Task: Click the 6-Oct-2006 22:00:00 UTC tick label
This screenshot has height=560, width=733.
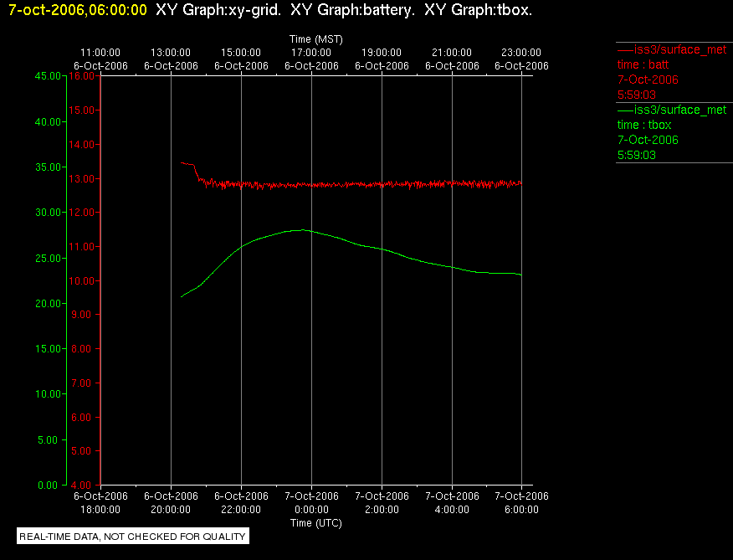Action: click(x=241, y=502)
